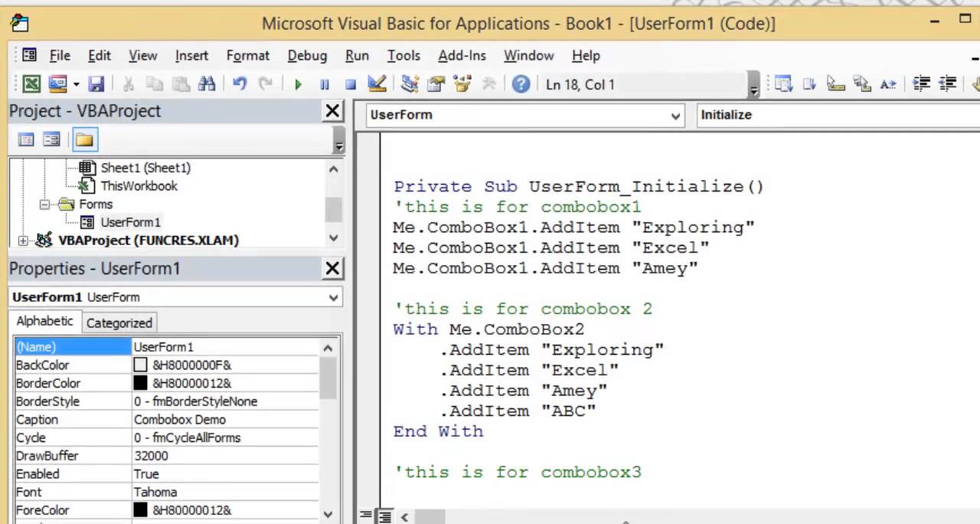Expand VBAProject (FUNCRES.XLAM) node
Screen dimensions: 980x524
click(23, 241)
